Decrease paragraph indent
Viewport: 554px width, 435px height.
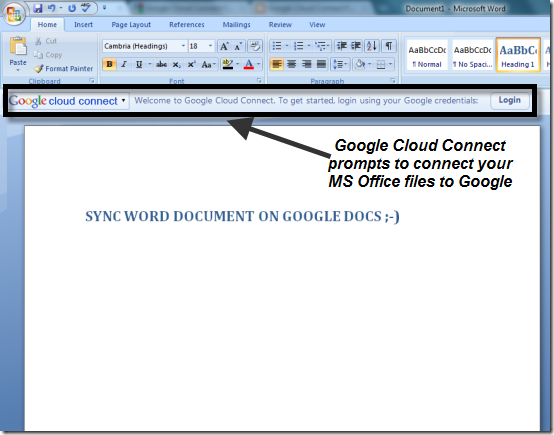coord(342,46)
